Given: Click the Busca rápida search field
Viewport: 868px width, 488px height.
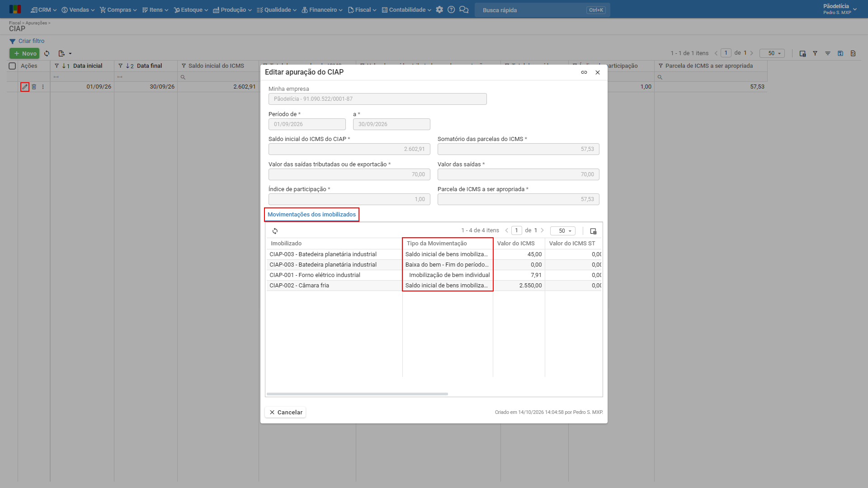Looking at the screenshot, I should pyautogui.click(x=542, y=10).
